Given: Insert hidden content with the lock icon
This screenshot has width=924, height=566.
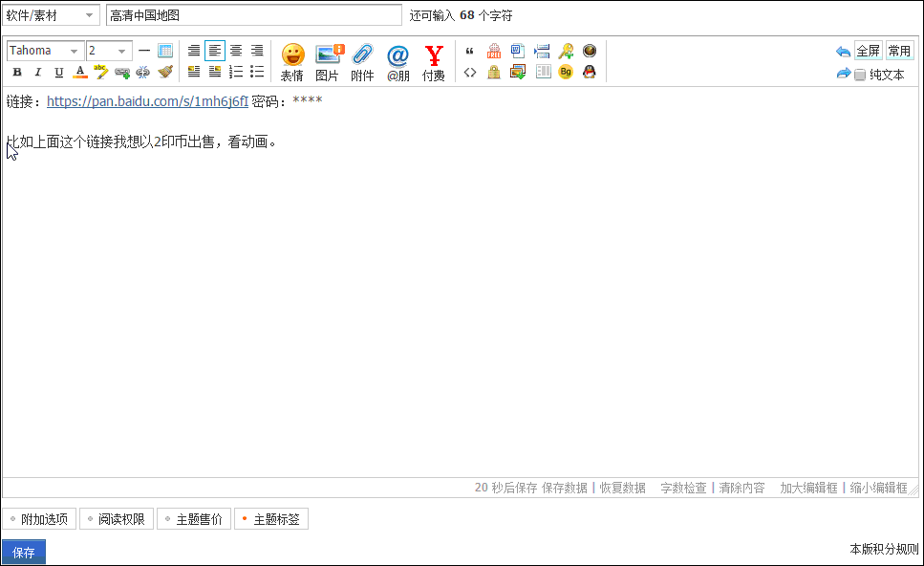Looking at the screenshot, I should [494, 73].
